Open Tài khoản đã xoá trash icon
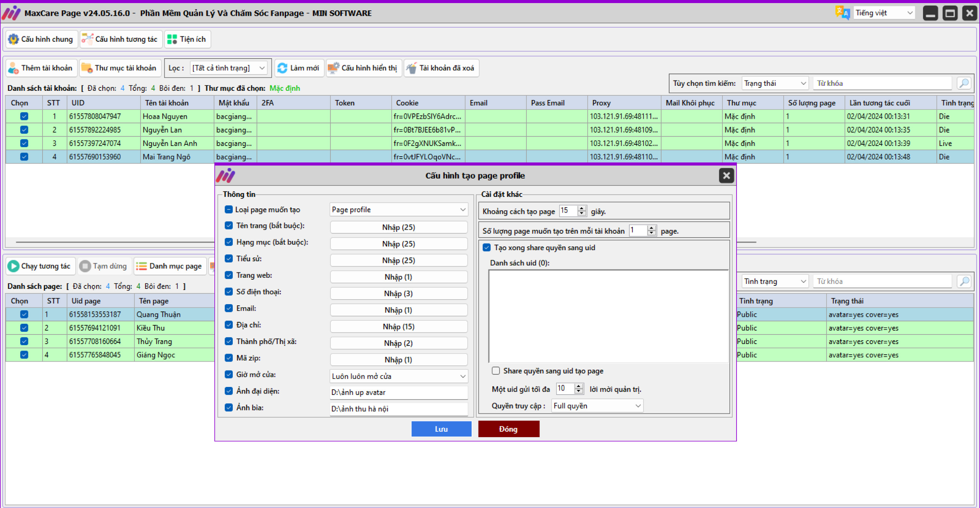The width and height of the screenshot is (980, 508). click(412, 68)
